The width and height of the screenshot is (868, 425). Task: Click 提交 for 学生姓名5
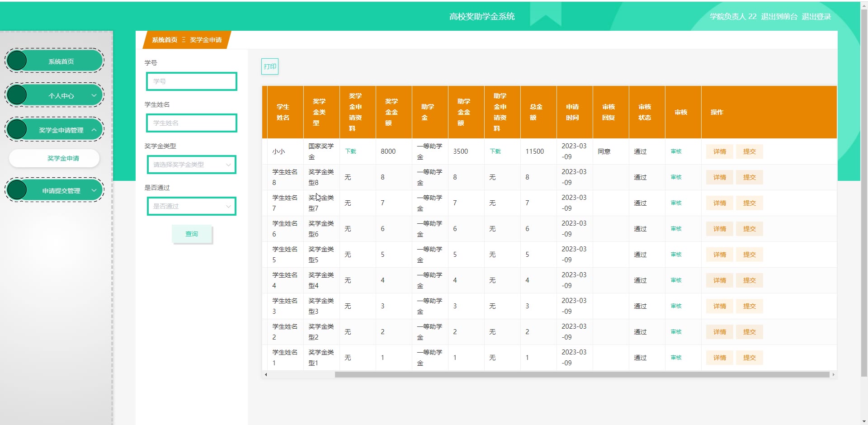pyautogui.click(x=750, y=255)
